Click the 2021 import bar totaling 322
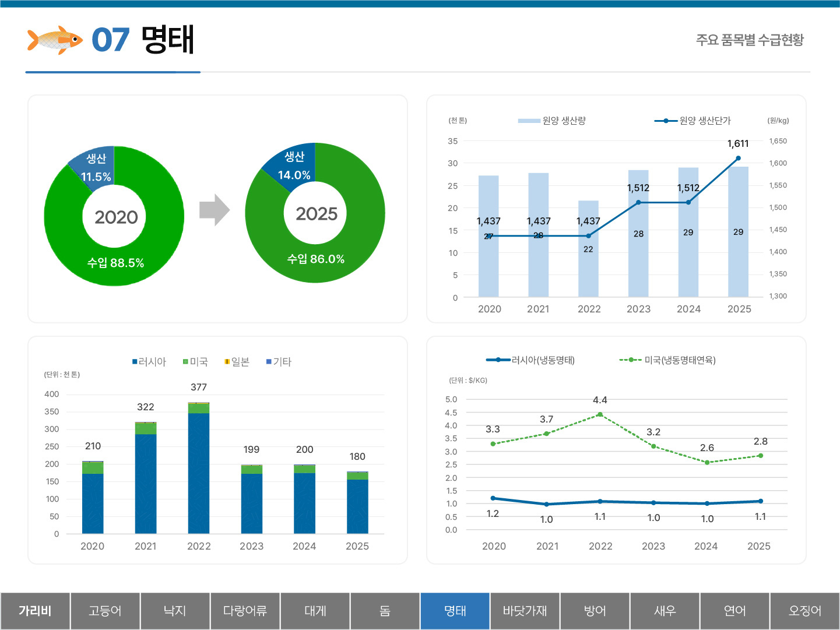The width and height of the screenshot is (840, 630). [146, 478]
